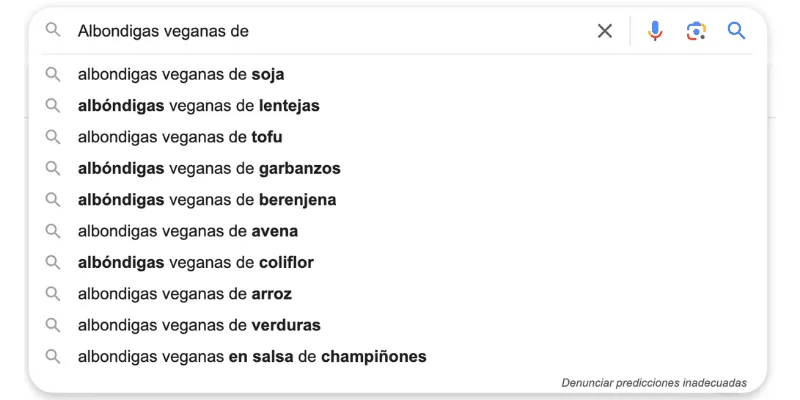Clear the search box with the X icon
The image size is (800, 400).
point(605,31)
